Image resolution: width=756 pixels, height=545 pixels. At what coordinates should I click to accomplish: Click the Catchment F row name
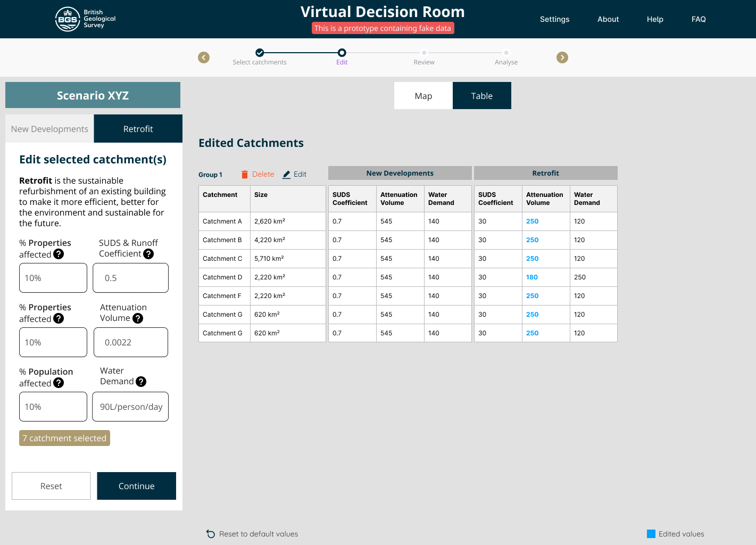(222, 296)
